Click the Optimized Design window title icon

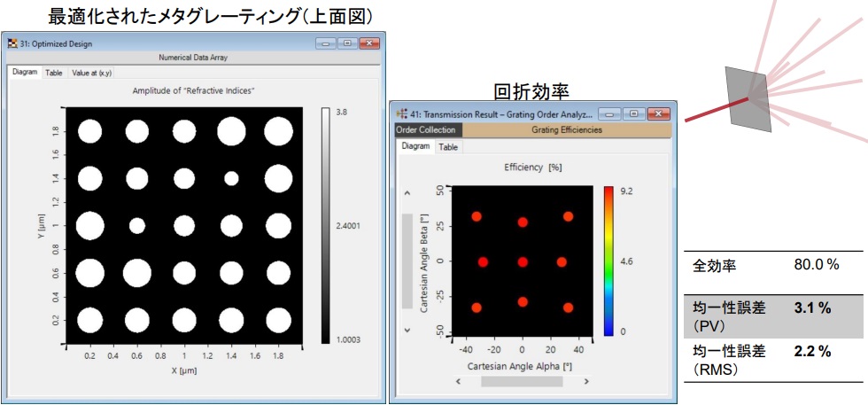[12, 43]
